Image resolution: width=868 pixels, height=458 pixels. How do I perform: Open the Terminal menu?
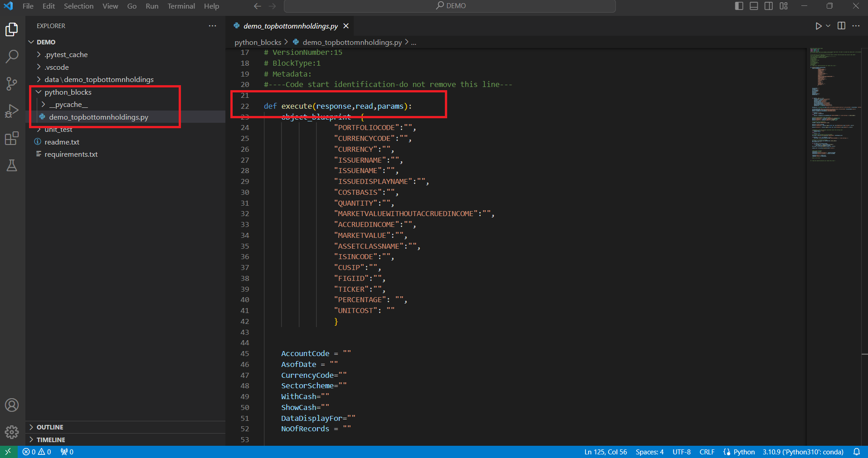[181, 6]
